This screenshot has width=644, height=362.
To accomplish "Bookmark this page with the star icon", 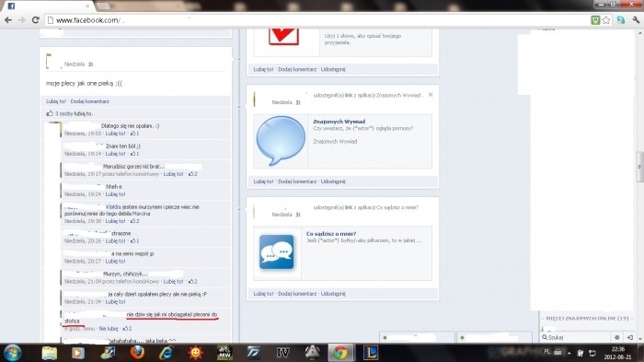I will 606,19.
